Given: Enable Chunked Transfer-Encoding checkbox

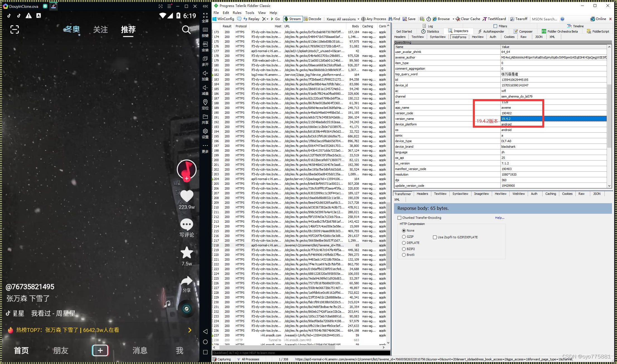Looking at the screenshot, I should 399,218.
